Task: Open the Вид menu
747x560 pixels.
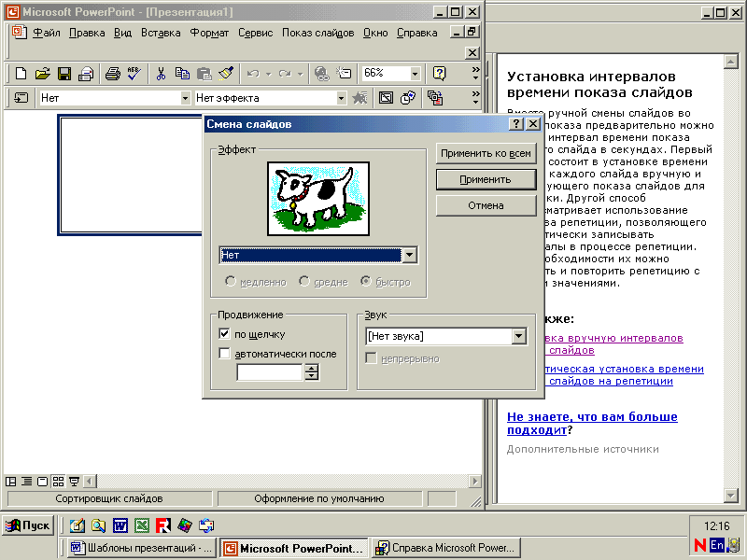Action: pyautogui.click(x=122, y=33)
